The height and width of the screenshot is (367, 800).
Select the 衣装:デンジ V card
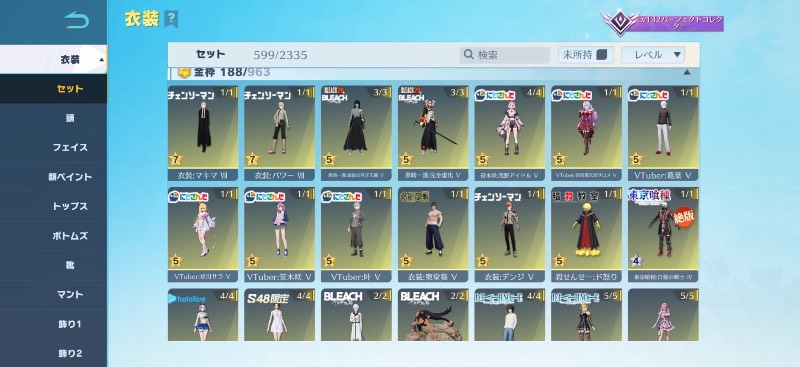tap(509, 235)
